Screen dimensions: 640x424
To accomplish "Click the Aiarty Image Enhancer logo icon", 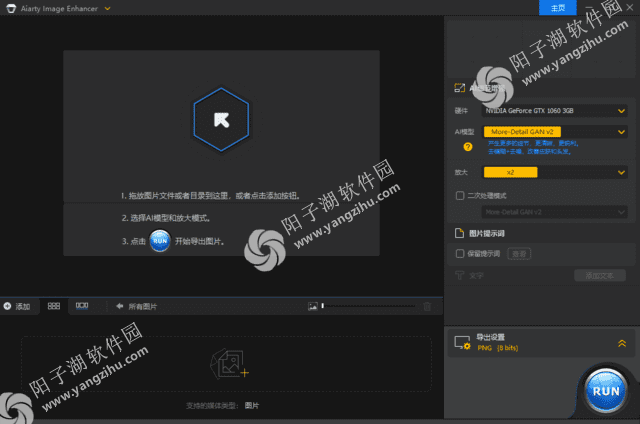I will pyautogui.click(x=11, y=9).
